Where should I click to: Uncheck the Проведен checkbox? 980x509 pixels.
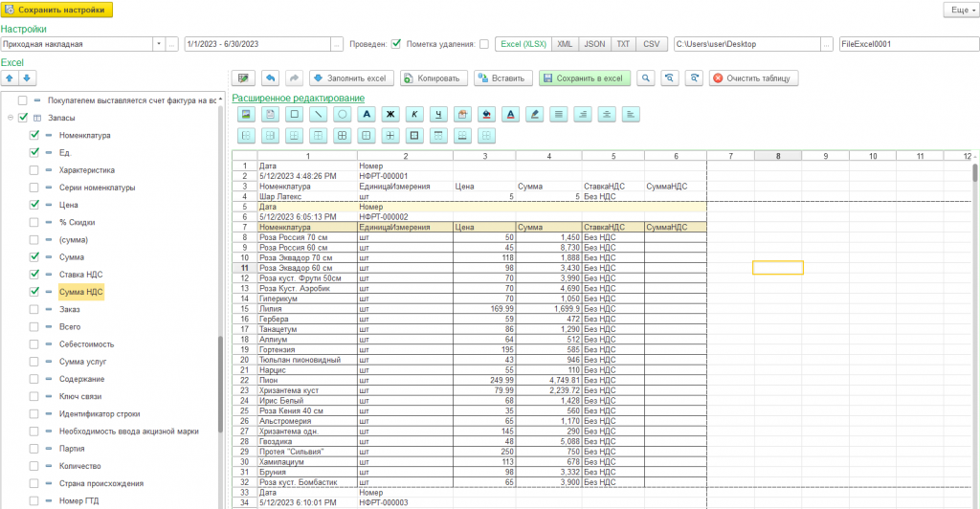[x=396, y=44]
